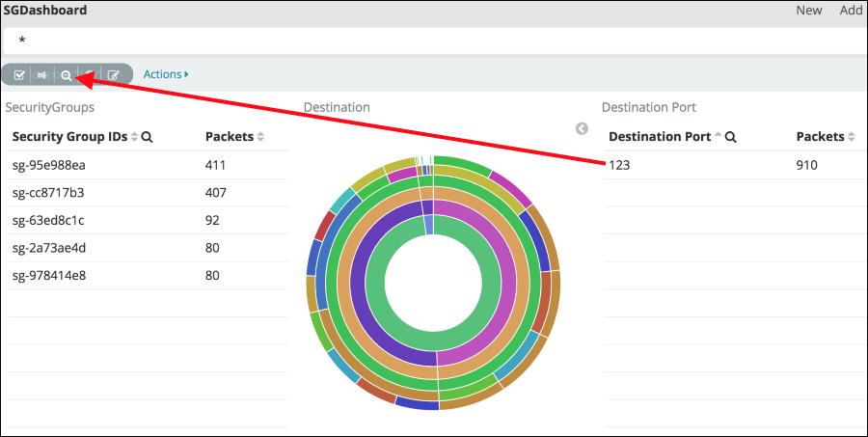The height and width of the screenshot is (437, 868).
Task: Click the Destination panel title
Action: [337, 107]
